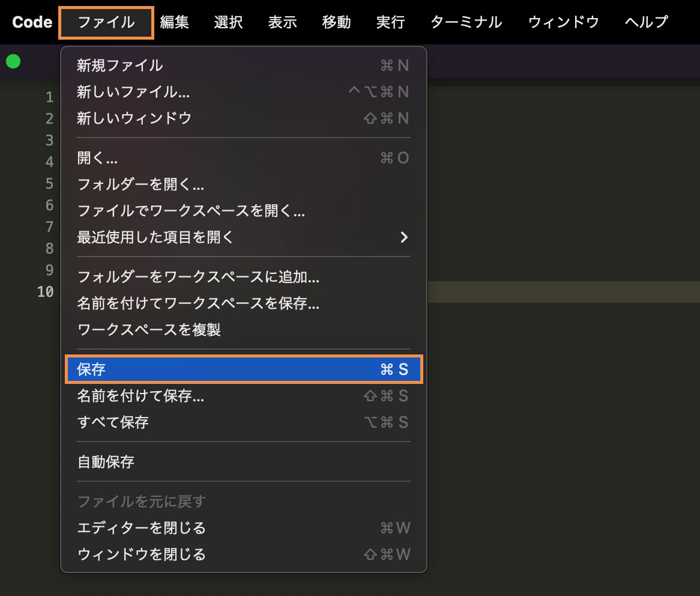The width and height of the screenshot is (700, 596).
Task: Click the green traffic light button
Action: pos(13,61)
